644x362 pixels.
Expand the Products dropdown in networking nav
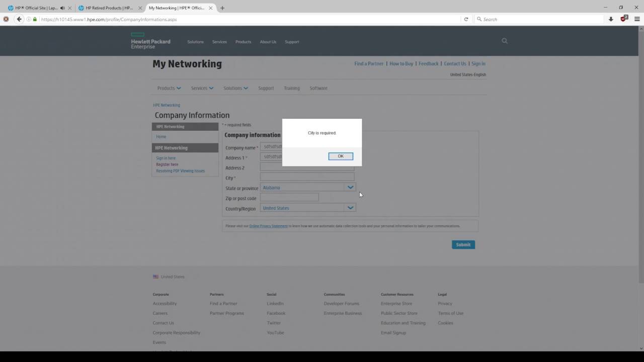(x=169, y=88)
